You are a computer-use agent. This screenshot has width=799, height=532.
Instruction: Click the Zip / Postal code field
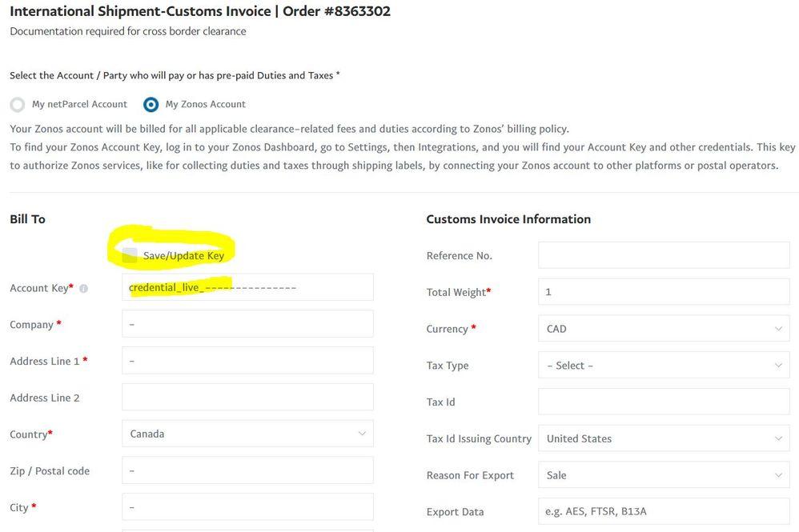point(247,470)
